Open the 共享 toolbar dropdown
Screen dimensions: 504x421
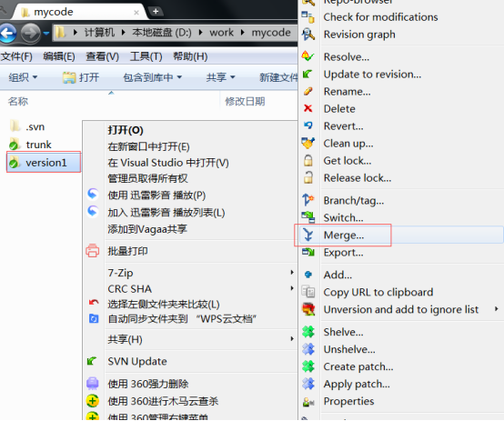(x=220, y=77)
